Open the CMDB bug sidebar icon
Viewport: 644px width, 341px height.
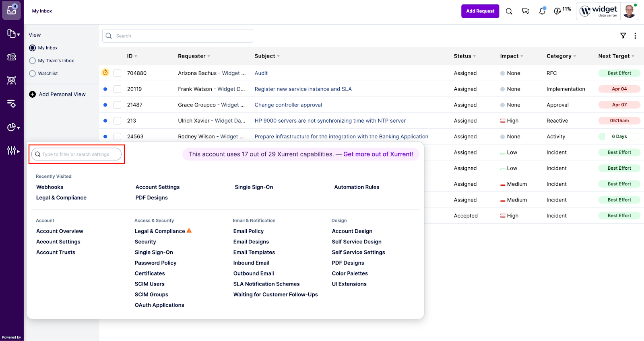pos(12,80)
